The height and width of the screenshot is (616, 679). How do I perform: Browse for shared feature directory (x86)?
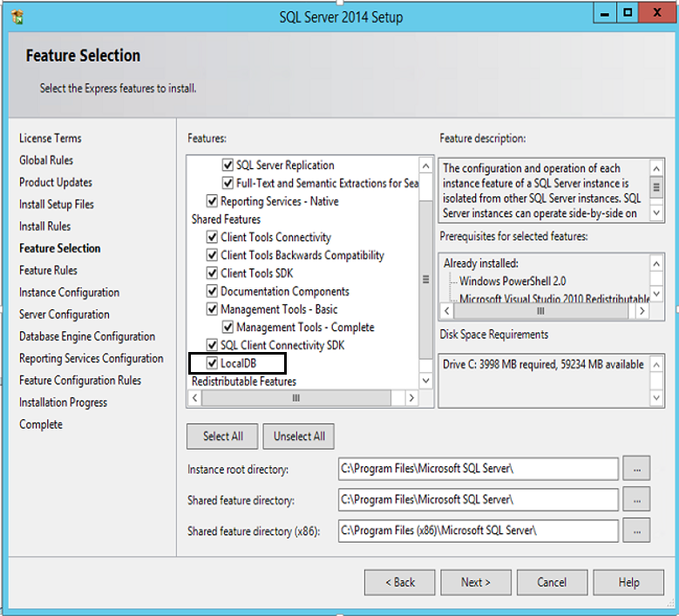(x=636, y=531)
